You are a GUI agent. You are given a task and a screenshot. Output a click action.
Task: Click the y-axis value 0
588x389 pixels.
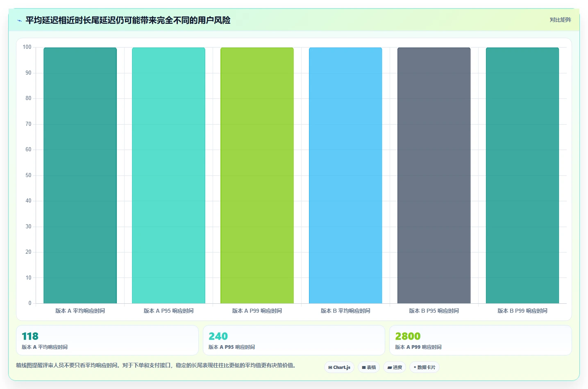30,303
